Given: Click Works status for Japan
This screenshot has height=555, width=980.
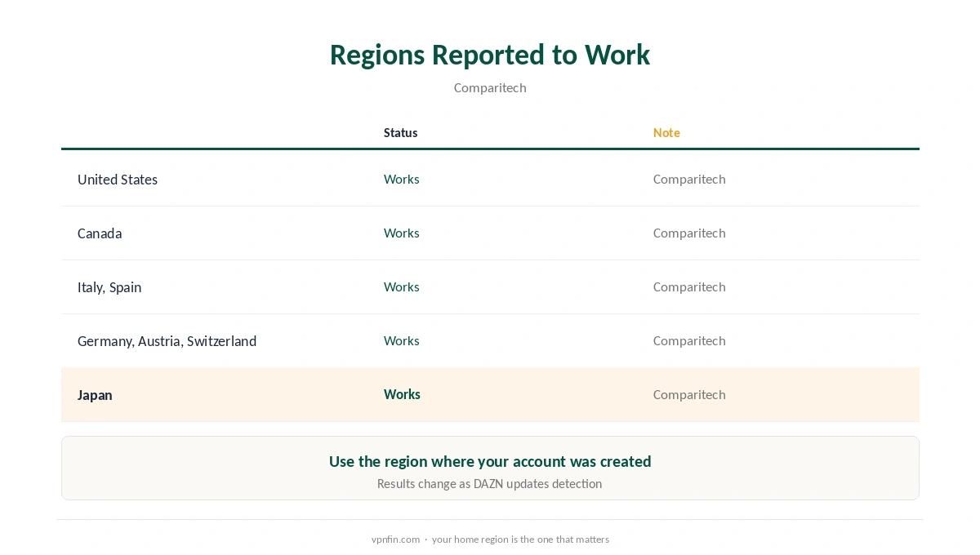Looking at the screenshot, I should point(402,394).
